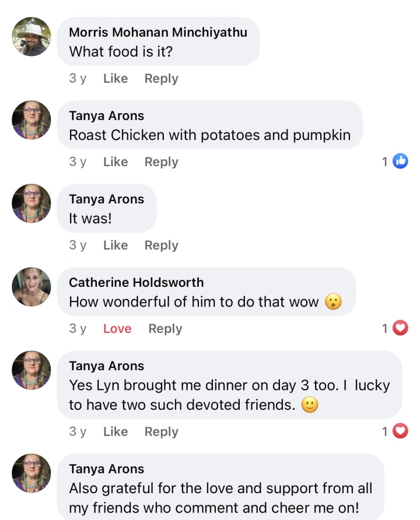
Task: Open Tanya Arons' avatar beside the Roast Chicken comment
Action: point(32,120)
